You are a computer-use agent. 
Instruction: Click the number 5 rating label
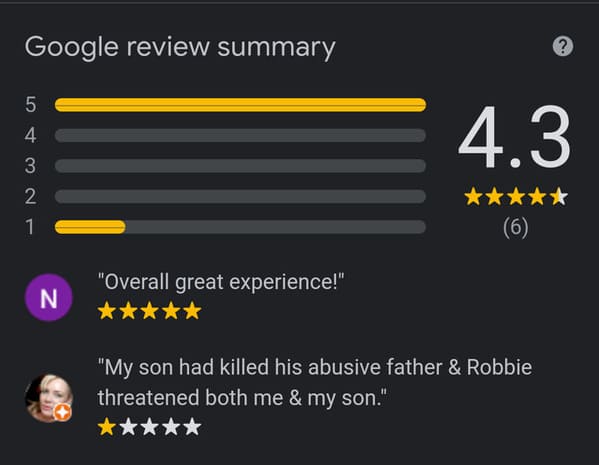pos(31,105)
